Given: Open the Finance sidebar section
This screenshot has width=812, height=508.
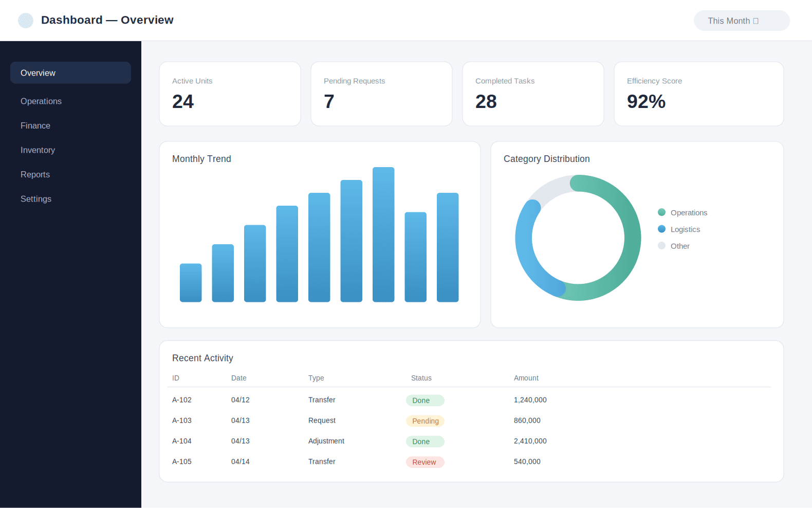Looking at the screenshot, I should pos(35,125).
